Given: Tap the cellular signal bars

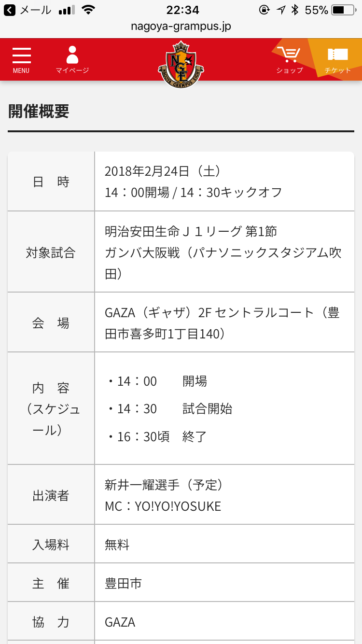Looking at the screenshot, I should 67,10.
